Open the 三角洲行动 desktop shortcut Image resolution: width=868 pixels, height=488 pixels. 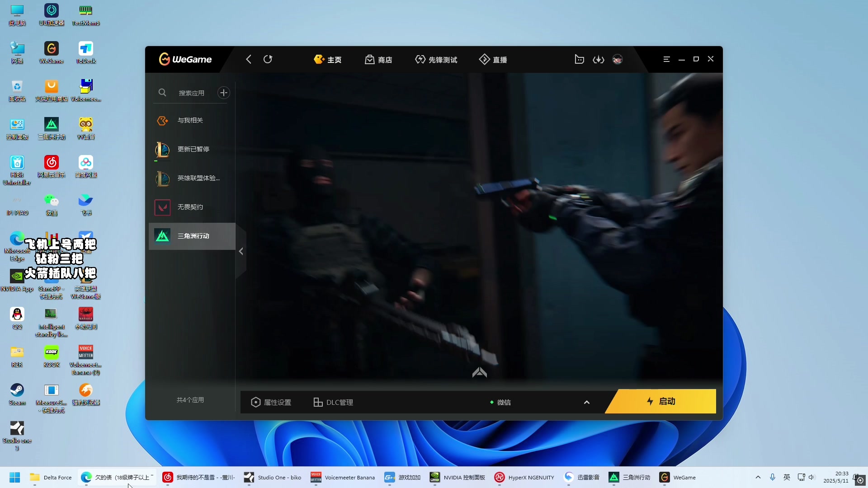[52, 128]
